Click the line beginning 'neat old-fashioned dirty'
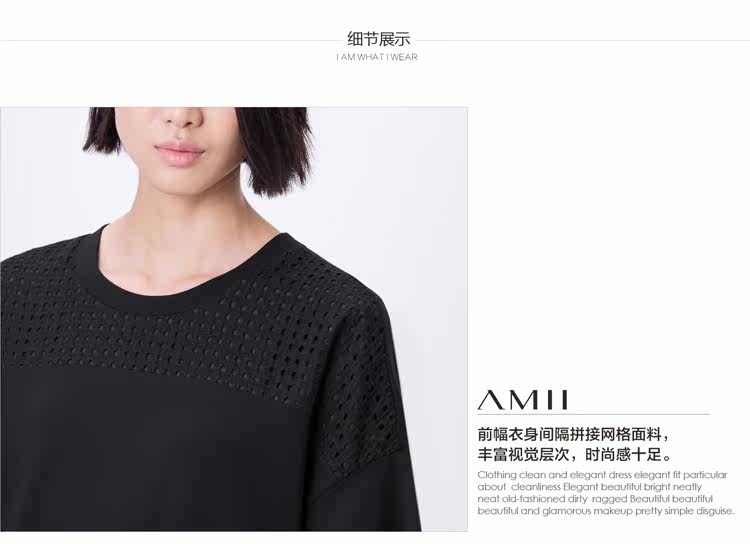 (595, 499)
